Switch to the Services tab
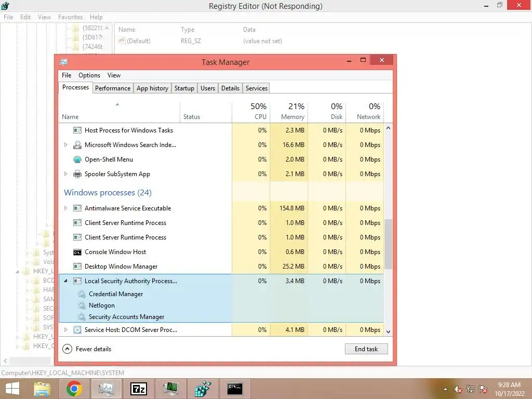The image size is (532, 399). pyautogui.click(x=257, y=88)
